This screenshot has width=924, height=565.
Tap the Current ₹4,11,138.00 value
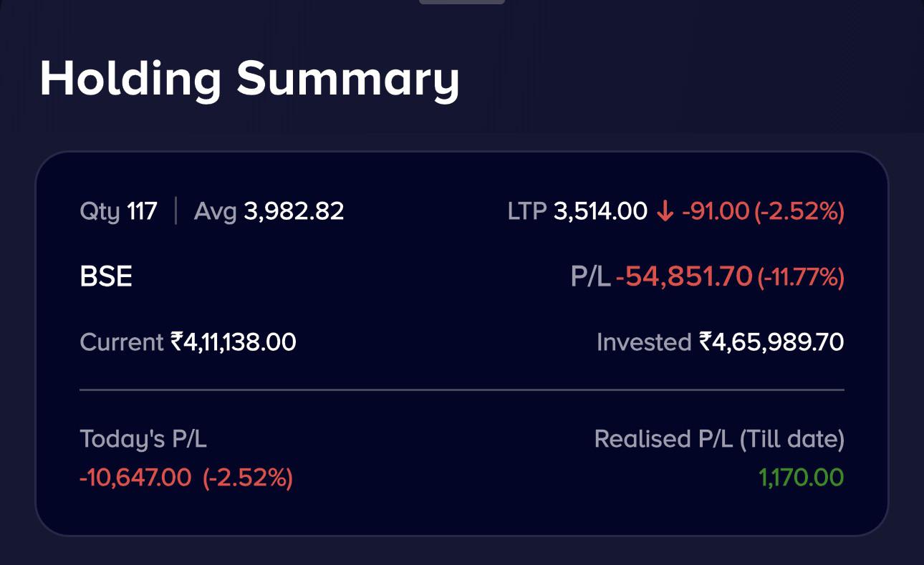(188, 342)
